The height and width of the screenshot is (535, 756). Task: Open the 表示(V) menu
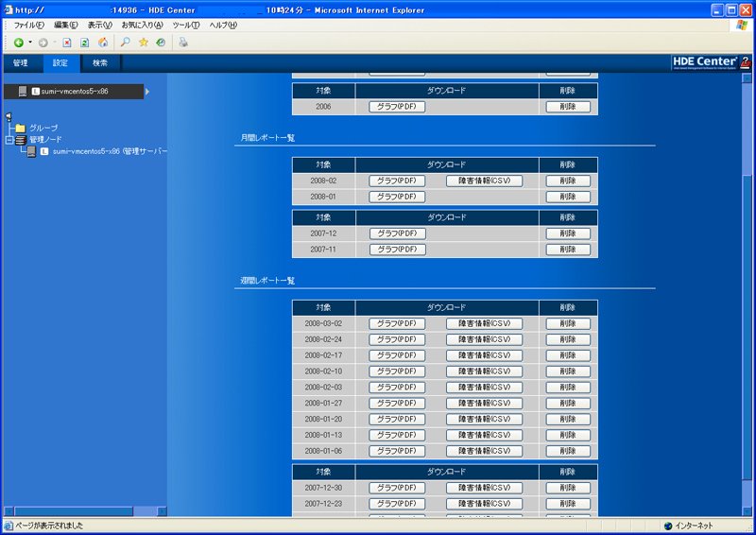pos(99,26)
